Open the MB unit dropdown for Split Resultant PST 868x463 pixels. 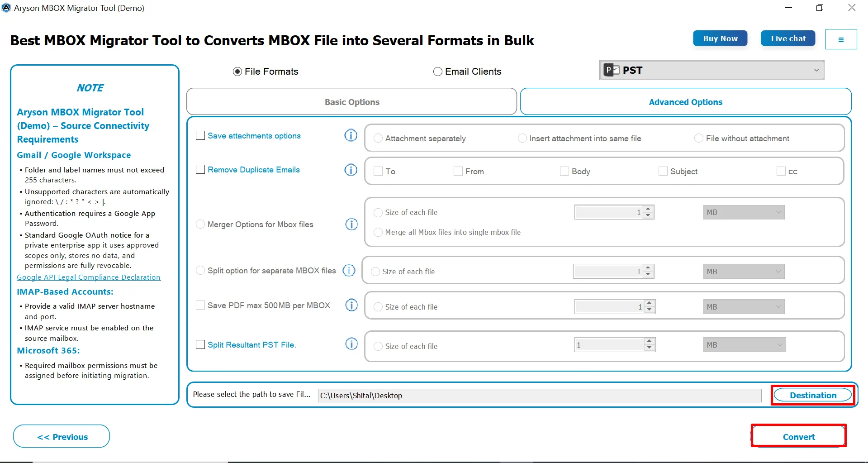coord(744,345)
